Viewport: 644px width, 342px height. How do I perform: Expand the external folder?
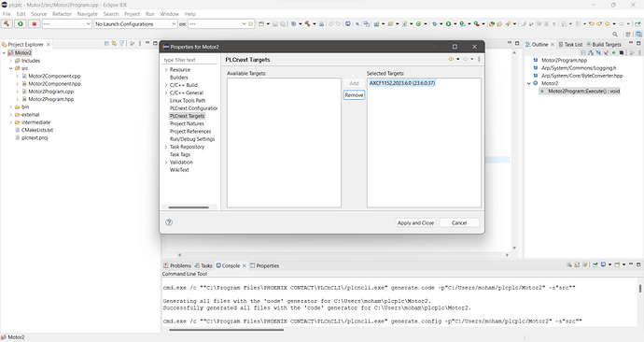coord(10,115)
